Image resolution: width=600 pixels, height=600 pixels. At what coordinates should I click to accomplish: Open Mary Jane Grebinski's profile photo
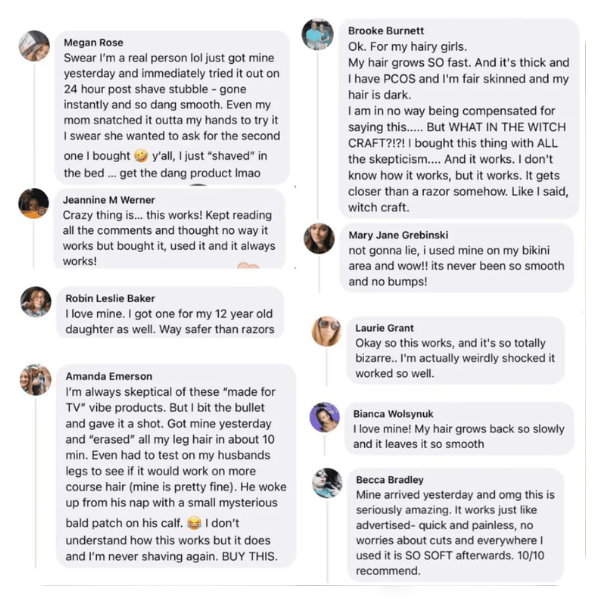tap(319, 238)
